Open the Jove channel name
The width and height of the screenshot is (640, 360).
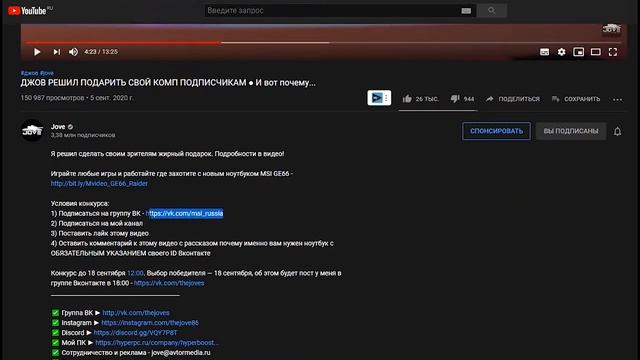point(58,127)
